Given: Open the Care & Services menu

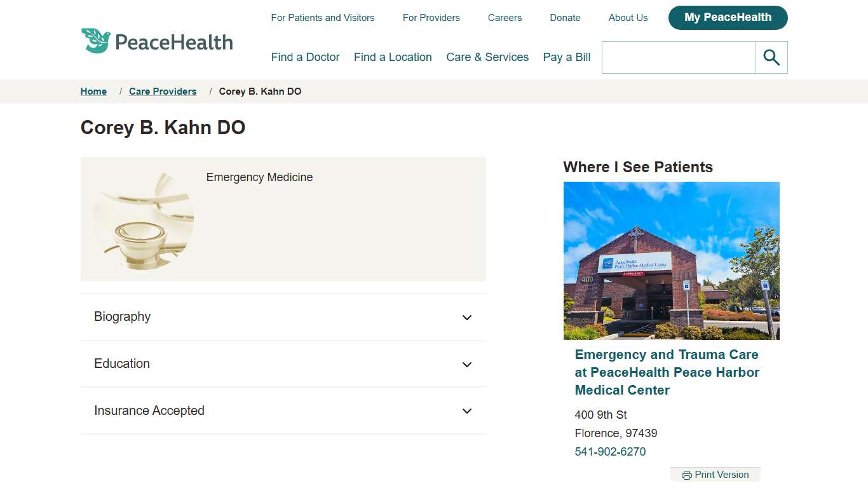Looking at the screenshot, I should [x=487, y=57].
